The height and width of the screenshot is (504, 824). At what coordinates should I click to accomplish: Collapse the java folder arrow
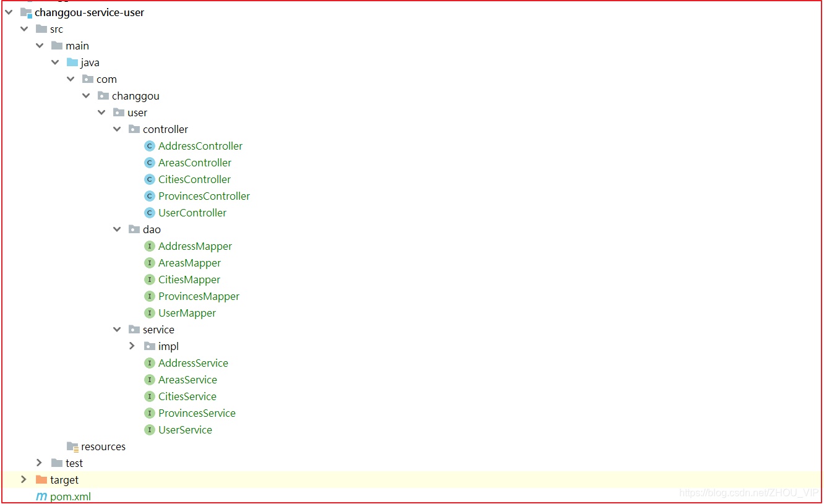coord(55,62)
